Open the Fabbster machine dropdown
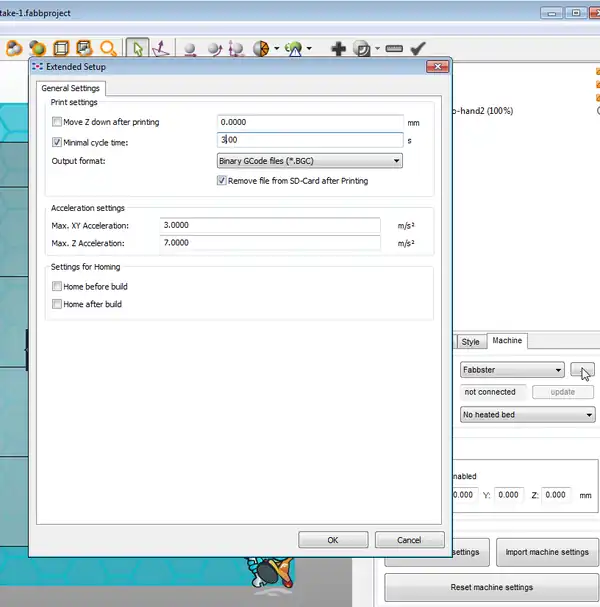The width and height of the screenshot is (600, 607). [x=512, y=370]
